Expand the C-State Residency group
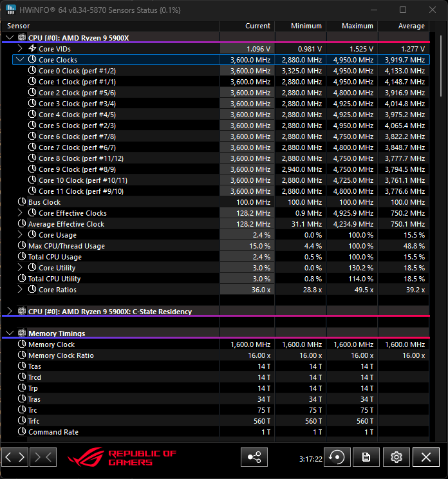The height and width of the screenshot is (479, 448). (x=10, y=312)
